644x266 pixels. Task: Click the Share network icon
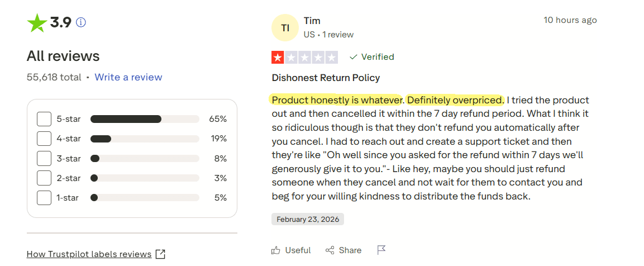click(x=330, y=250)
